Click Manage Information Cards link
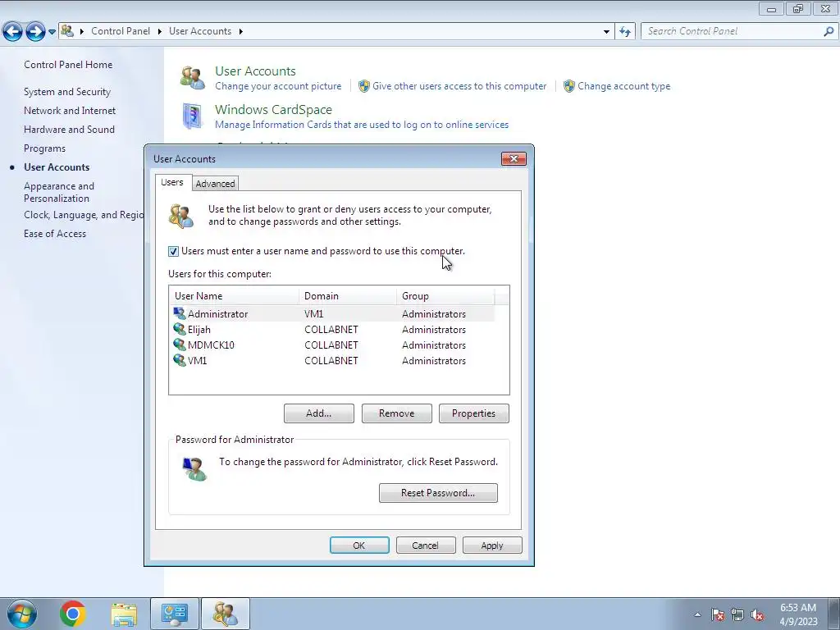This screenshot has width=840, height=630. [x=362, y=125]
